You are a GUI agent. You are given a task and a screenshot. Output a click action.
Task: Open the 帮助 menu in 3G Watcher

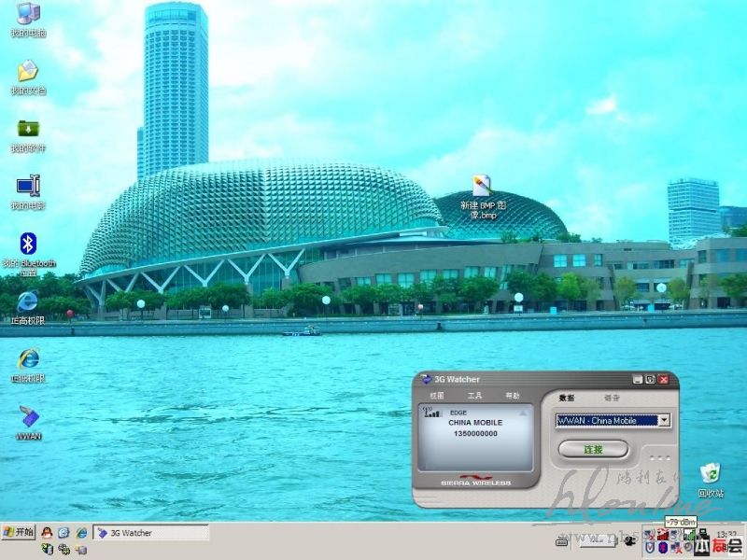click(512, 397)
